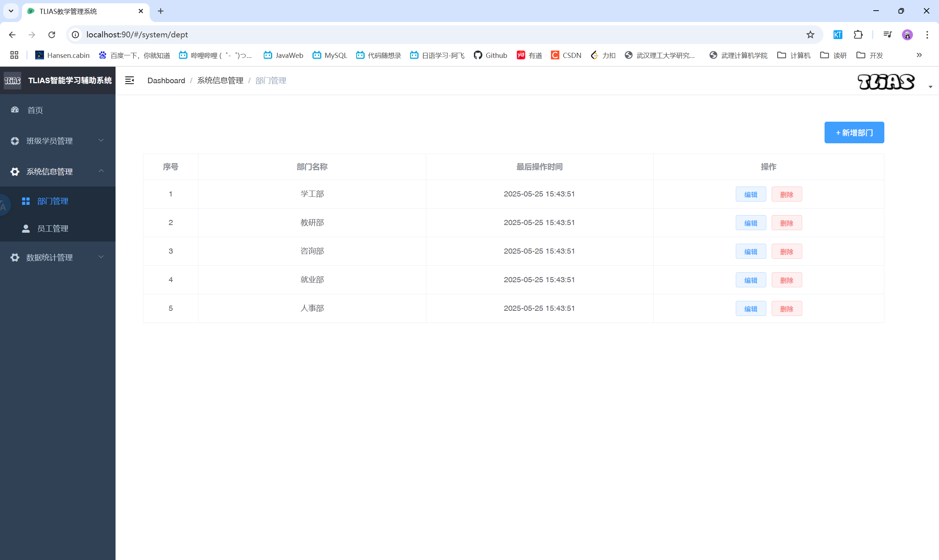Click the TLIAS logo in sidebar header

point(12,80)
